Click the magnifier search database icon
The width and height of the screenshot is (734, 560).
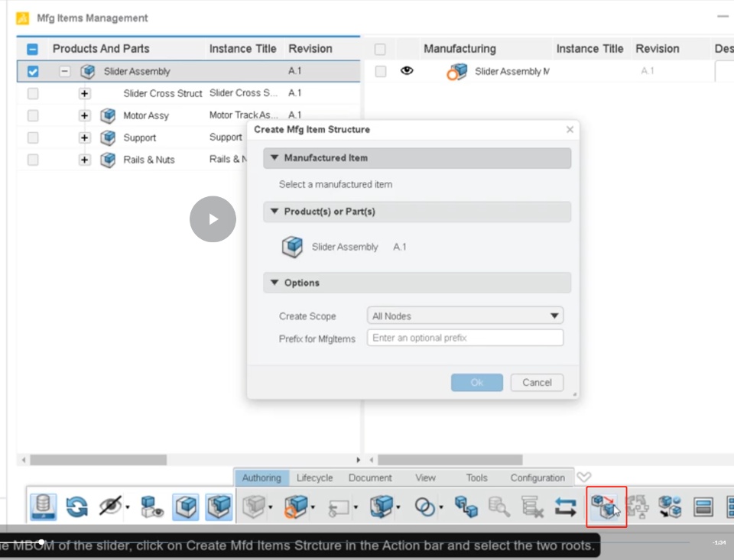click(x=499, y=507)
